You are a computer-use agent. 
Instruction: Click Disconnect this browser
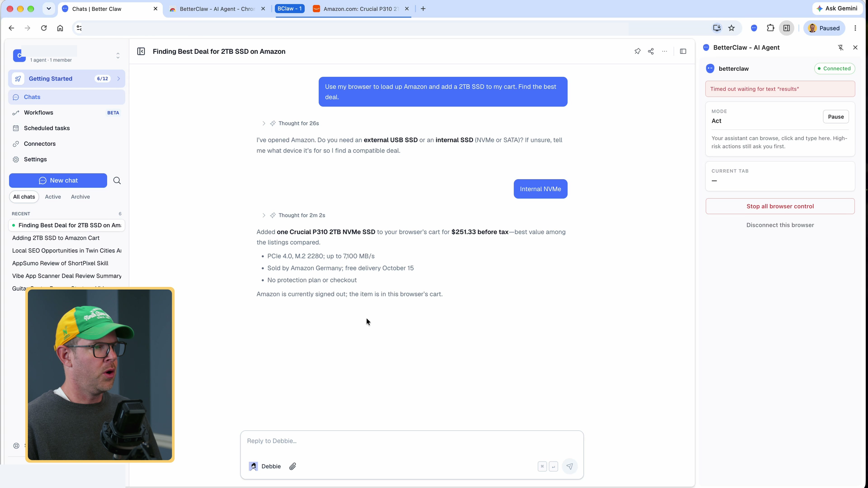[x=780, y=225]
